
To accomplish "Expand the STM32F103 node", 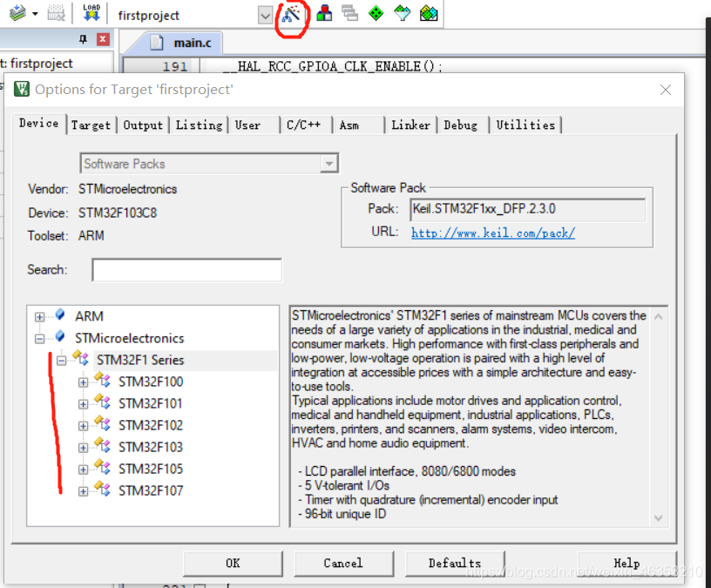I will (83, 448).
